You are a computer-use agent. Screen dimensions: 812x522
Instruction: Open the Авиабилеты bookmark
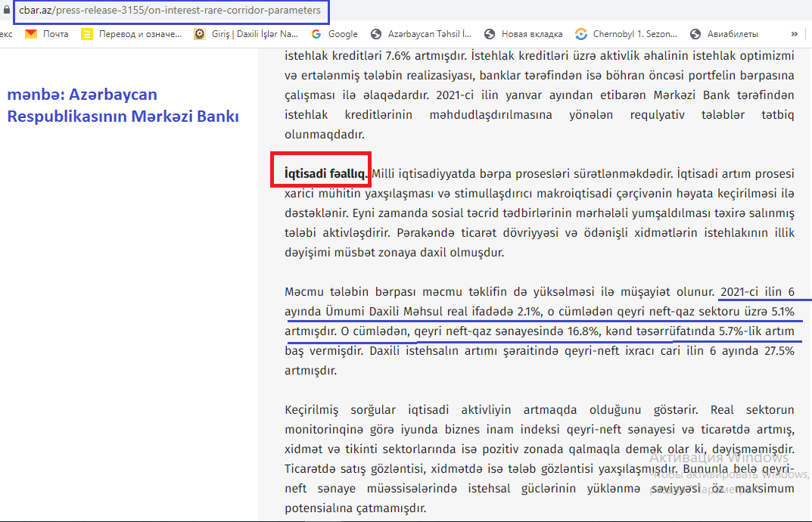(723, 34)
